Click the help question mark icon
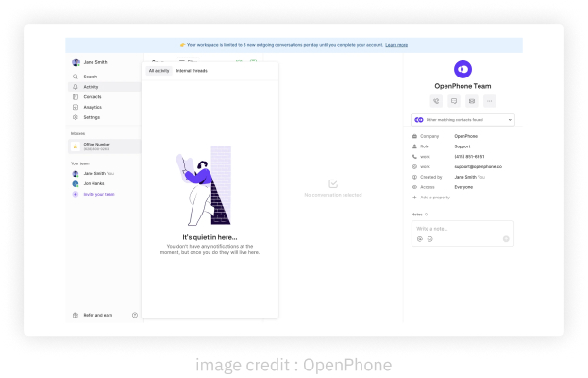588x378 pixels. pos(135,315)
